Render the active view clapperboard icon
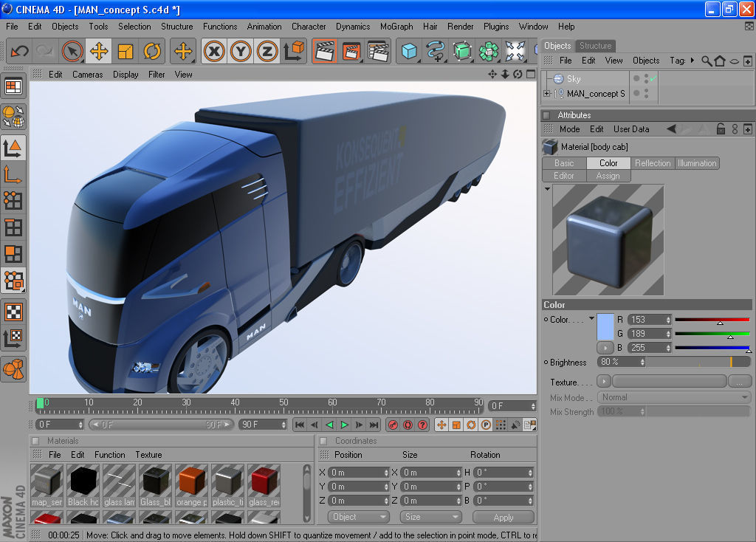 pyautogui.click(x=325, y=51)
